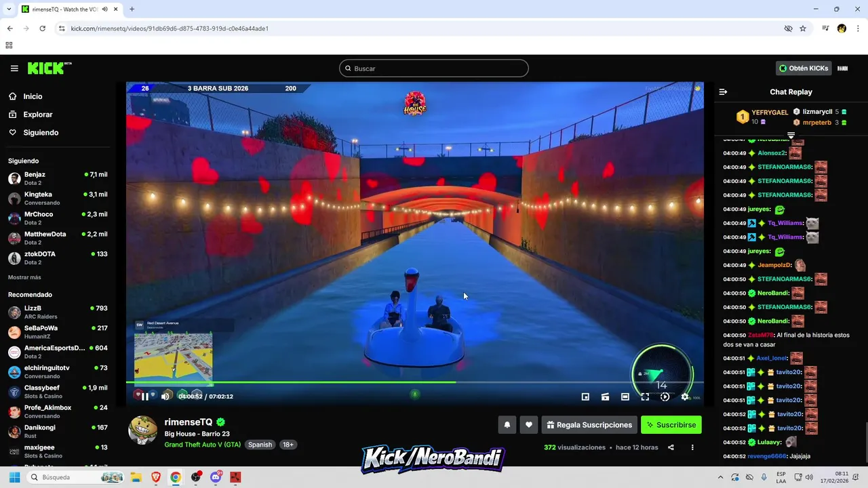Open Explorar in sidebar
Viewport: 868px width, 488px height.
[31, 115]
